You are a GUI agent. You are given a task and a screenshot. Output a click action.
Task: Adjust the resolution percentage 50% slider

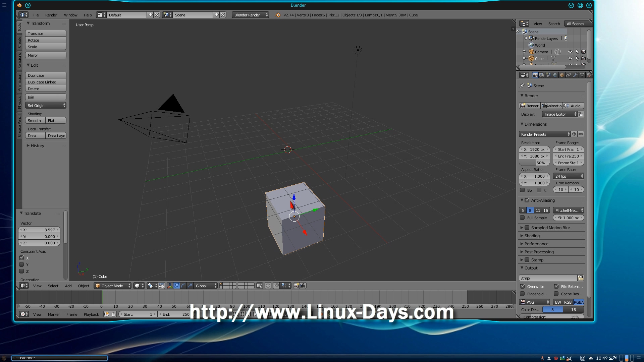535,163
